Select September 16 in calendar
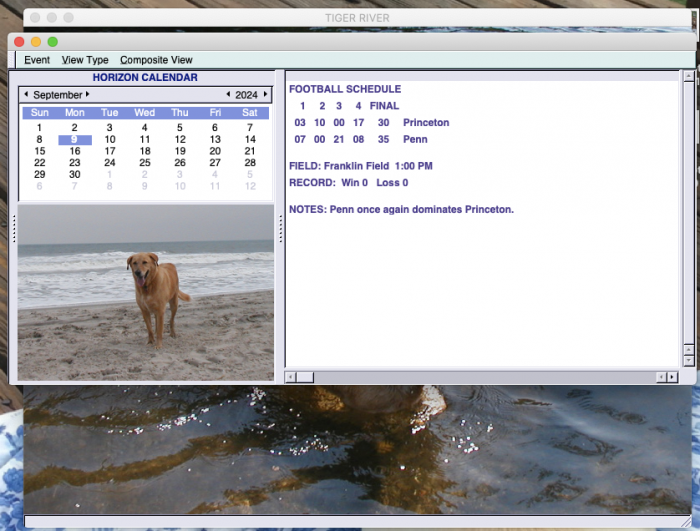Screen dimensions: 700x531 coord(75,151)
